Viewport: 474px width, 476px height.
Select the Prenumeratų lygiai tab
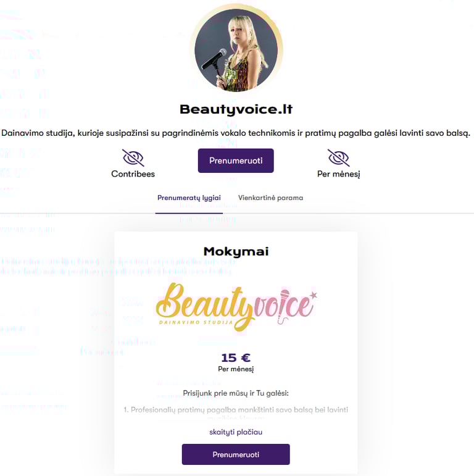tap(189, 198)
